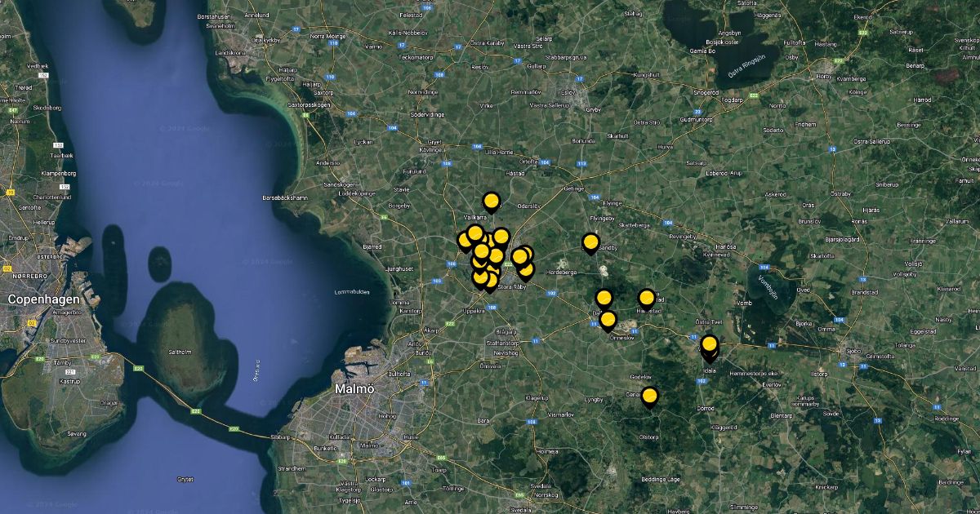The width and height of the screenshot is (980, 514).
Task: Click the Vedbæk label
Action: (x=38, y=65)
